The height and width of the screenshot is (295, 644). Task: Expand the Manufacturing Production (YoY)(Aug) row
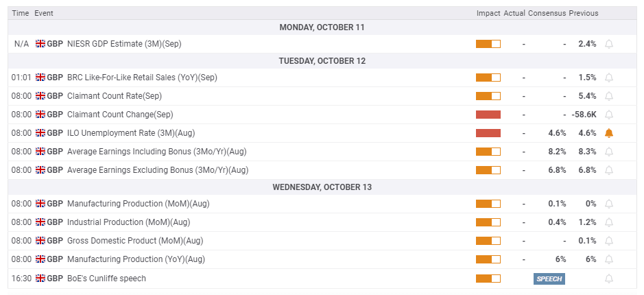(x=136, y=259)
